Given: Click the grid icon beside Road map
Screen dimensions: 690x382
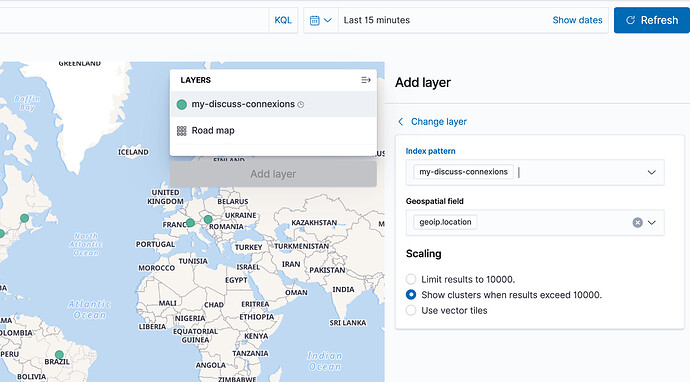Looking at the screenshot, I should [x=181, y=131].
